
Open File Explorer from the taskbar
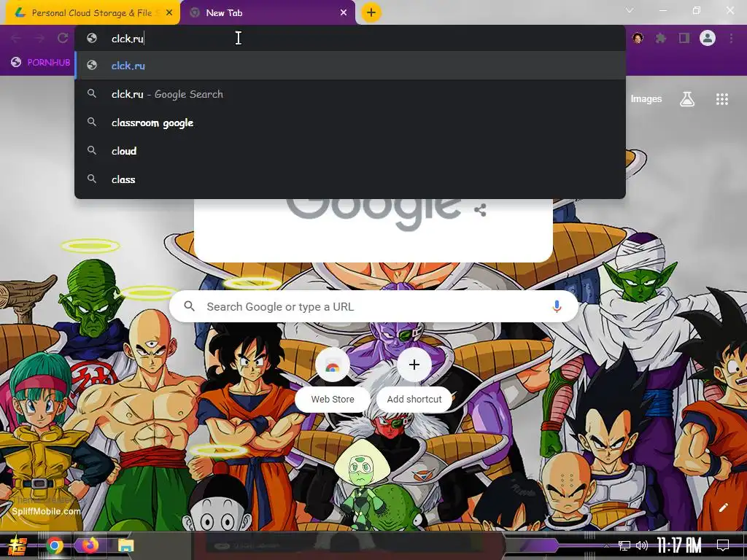tap(126, 545)
